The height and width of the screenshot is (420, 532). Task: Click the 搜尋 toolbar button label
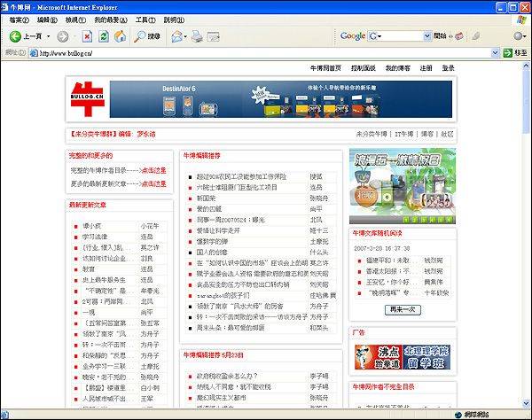tap(154, 36)
